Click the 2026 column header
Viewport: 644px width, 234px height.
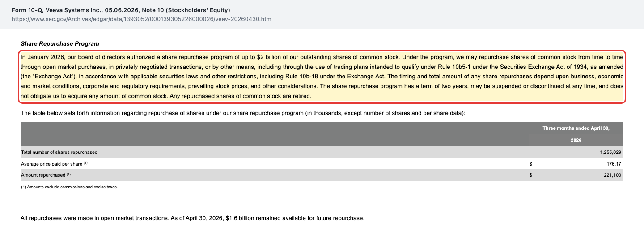576,140
